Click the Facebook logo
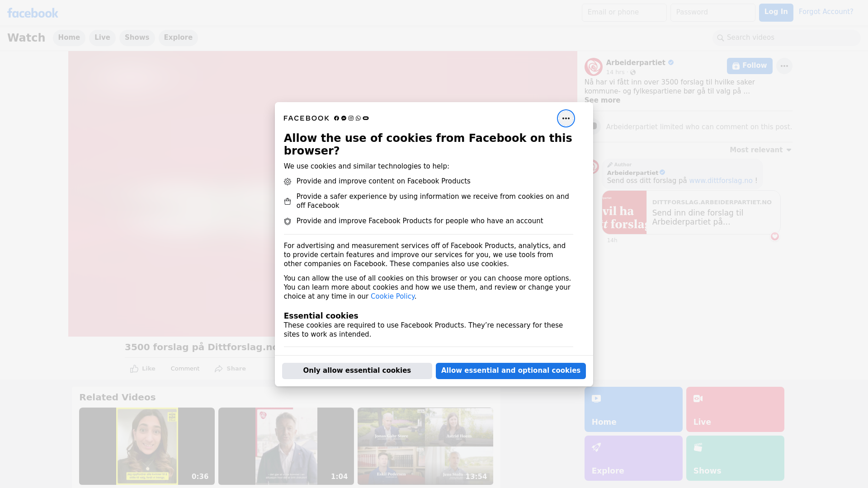868x488 pixels. click(33, 13)
